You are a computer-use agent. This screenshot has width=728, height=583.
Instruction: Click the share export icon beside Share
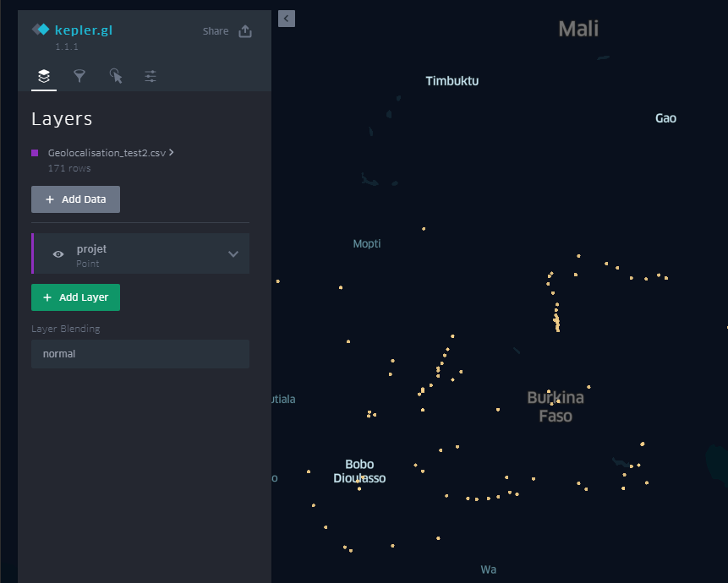(x=244, y=30)
